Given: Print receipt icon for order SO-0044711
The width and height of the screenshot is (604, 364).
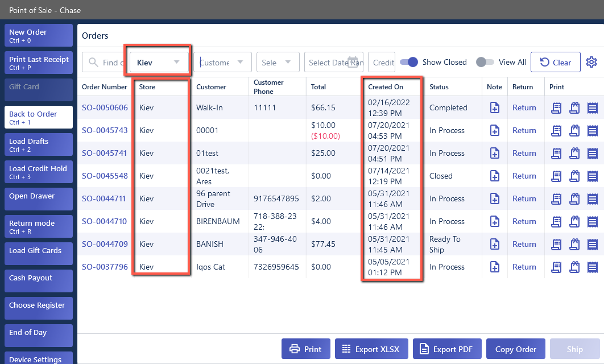Looking at the screenshot, I should tap(556, 198).
